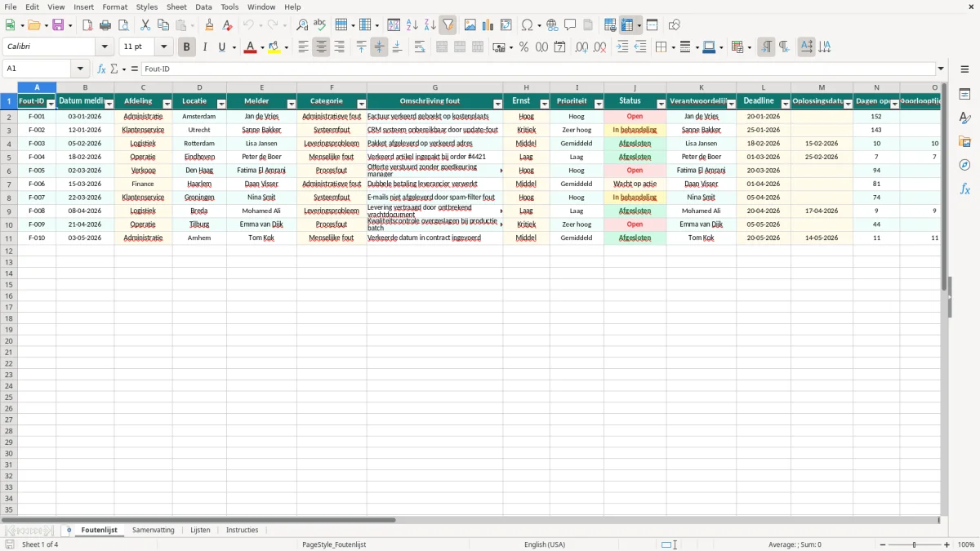Toggle the AutoFilter funnel button

(448, 25)
